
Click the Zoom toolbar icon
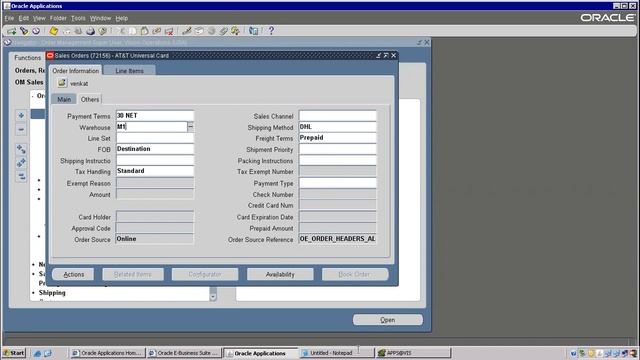click(x=199, y=31)
